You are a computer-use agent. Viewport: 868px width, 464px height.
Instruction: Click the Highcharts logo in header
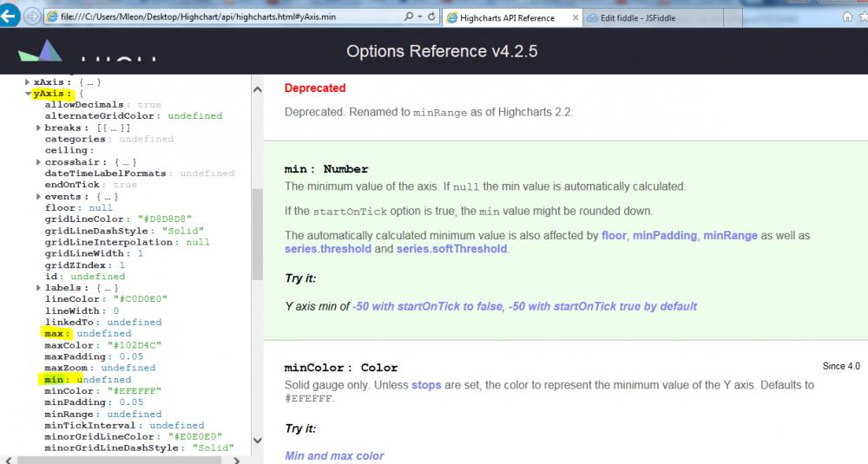(x=40, y=50)
